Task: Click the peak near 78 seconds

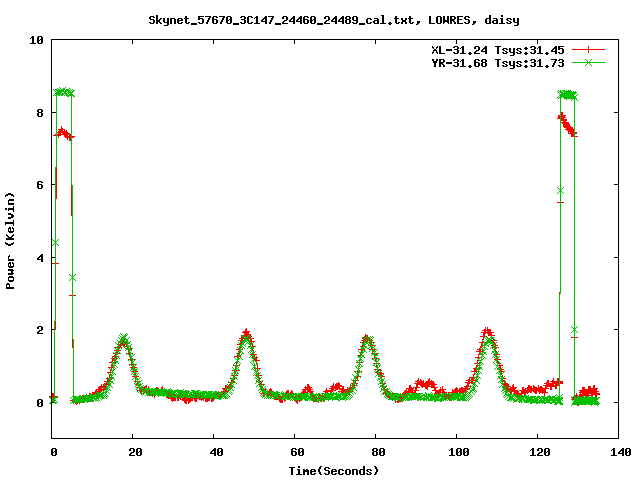Action: coord(367,340)
